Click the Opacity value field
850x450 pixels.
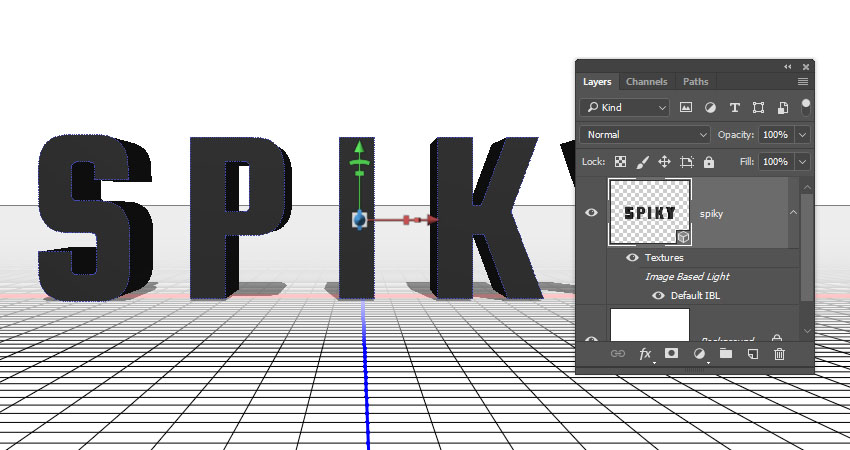[775, 134]
